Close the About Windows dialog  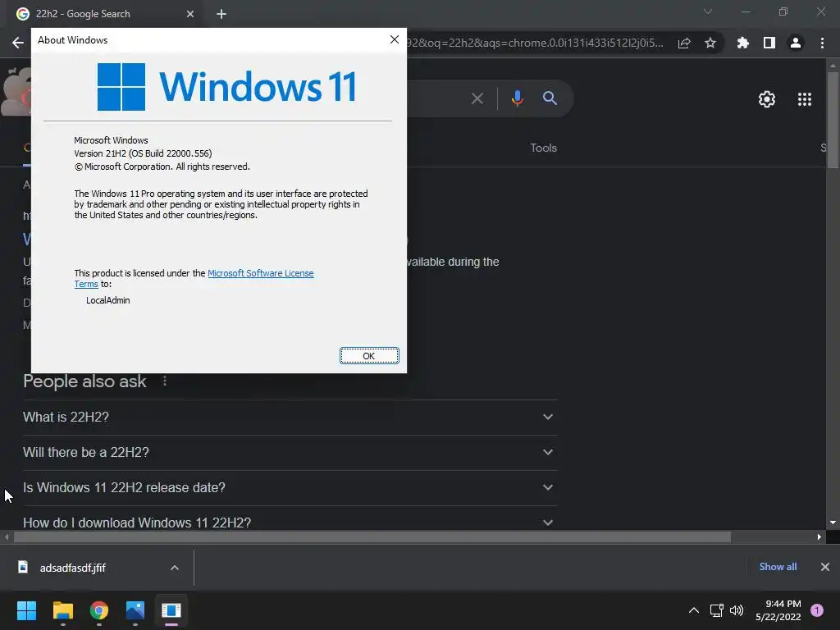(395, 39)
